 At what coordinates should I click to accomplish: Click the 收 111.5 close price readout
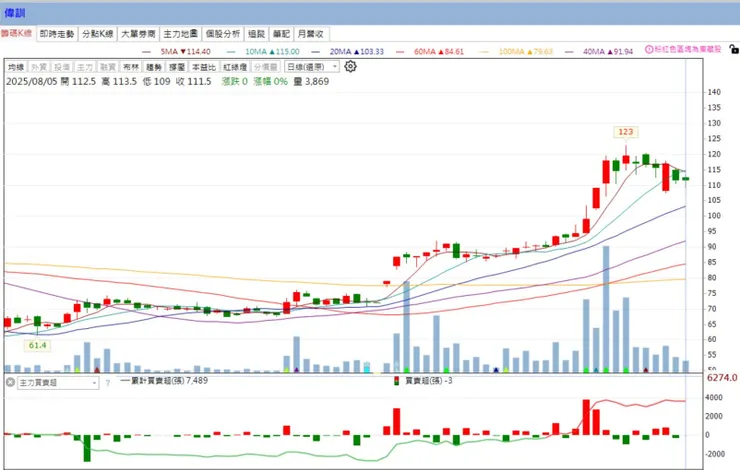click(193, 82)
